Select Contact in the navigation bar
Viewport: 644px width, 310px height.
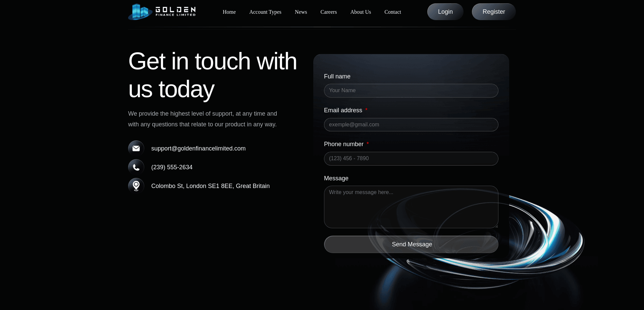pyautogui.click(x=392, y=12)
